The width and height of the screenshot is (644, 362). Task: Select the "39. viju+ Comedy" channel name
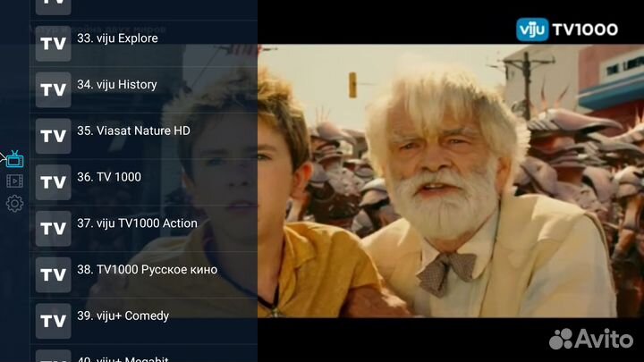pos(123,316)
